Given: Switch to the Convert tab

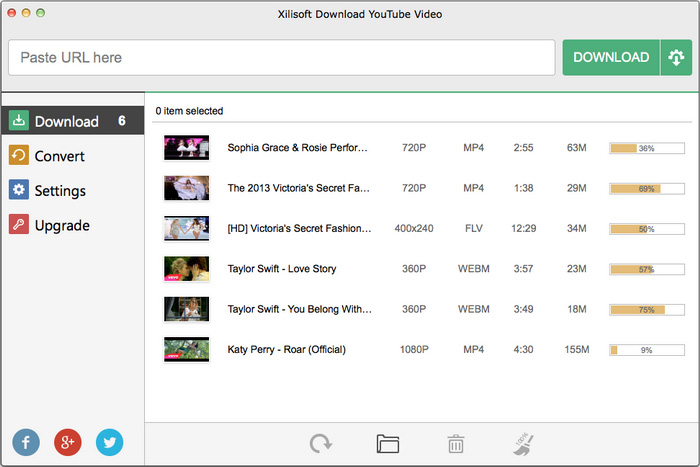Looking at the screenshot, I should pyautogui.click(x=59, y=156).
